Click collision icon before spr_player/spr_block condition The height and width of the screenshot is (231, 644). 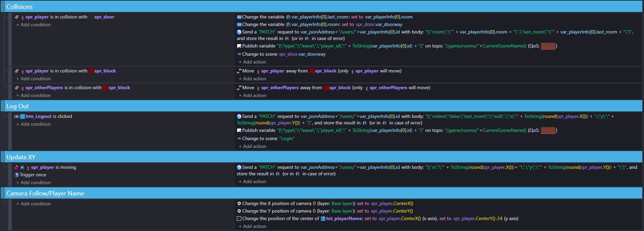click(x=17, y=71)
